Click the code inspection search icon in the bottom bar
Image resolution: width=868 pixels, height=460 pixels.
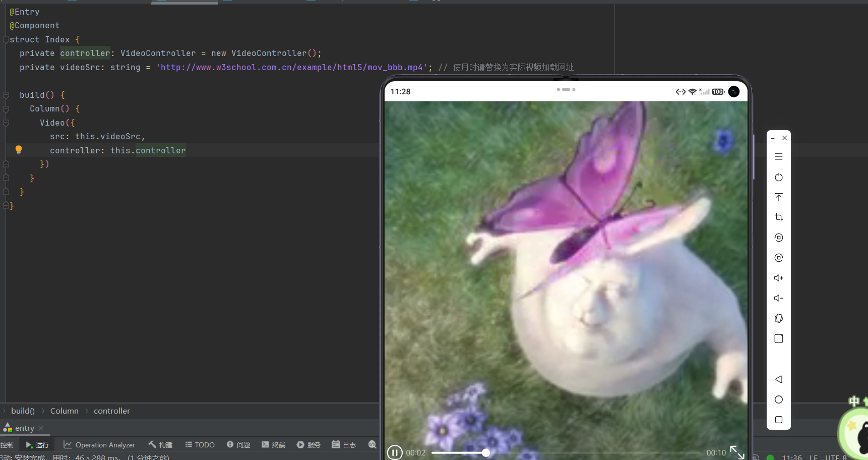pos(373,444)
